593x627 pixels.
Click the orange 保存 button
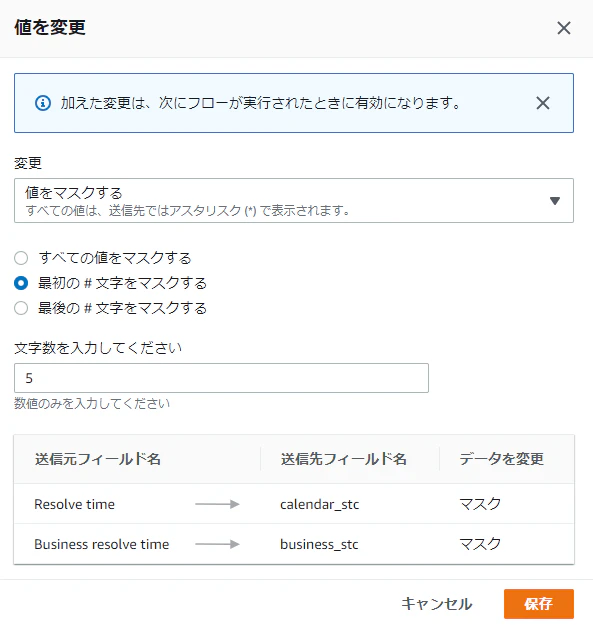pyautogui.click(x=539, y=604)
